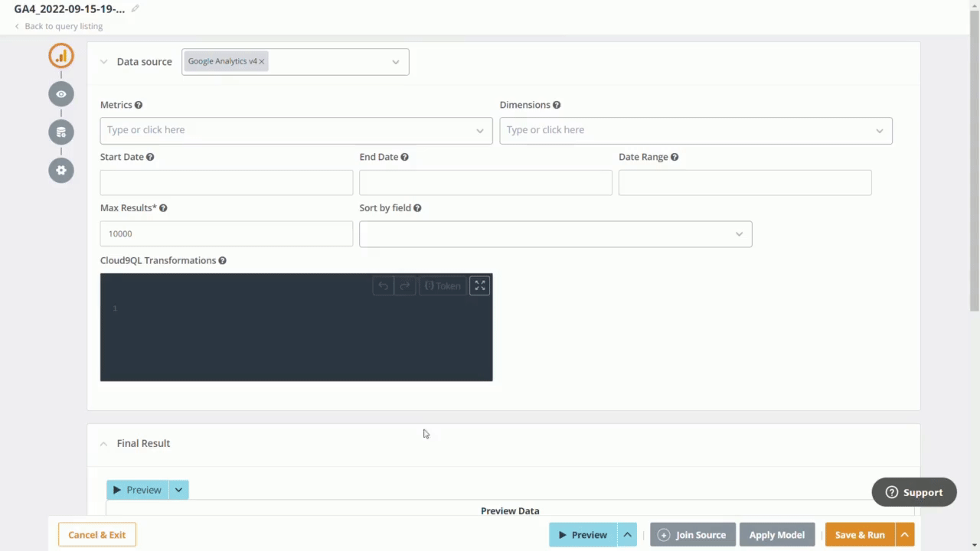Open the Sort by field dropdown

739,234
